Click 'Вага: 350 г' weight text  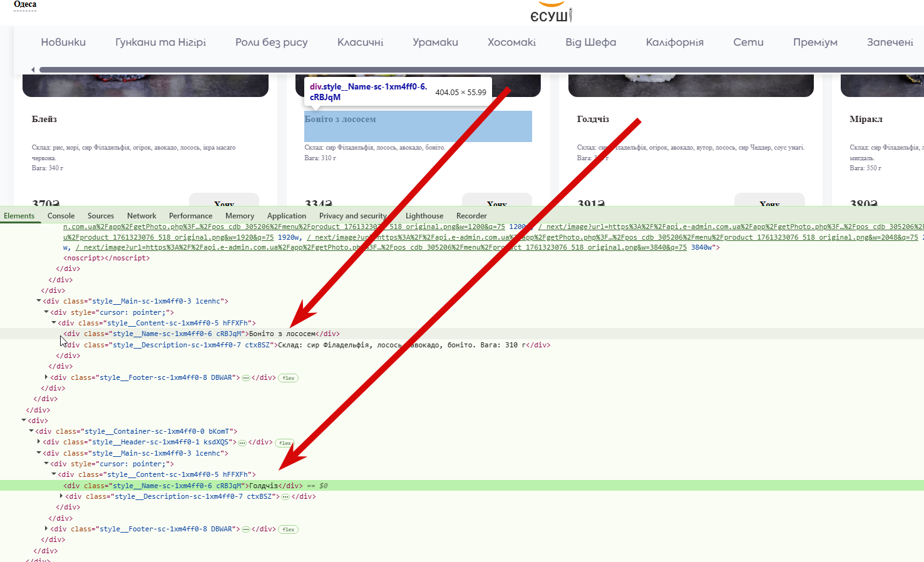[x=865, y=168]
